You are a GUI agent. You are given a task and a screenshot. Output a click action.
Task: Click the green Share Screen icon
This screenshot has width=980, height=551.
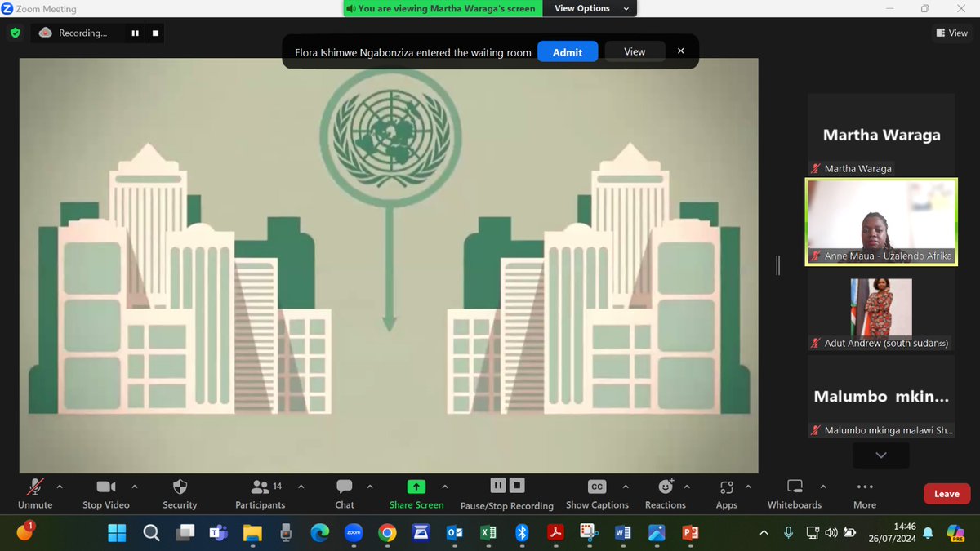click(x=416, y=487)
